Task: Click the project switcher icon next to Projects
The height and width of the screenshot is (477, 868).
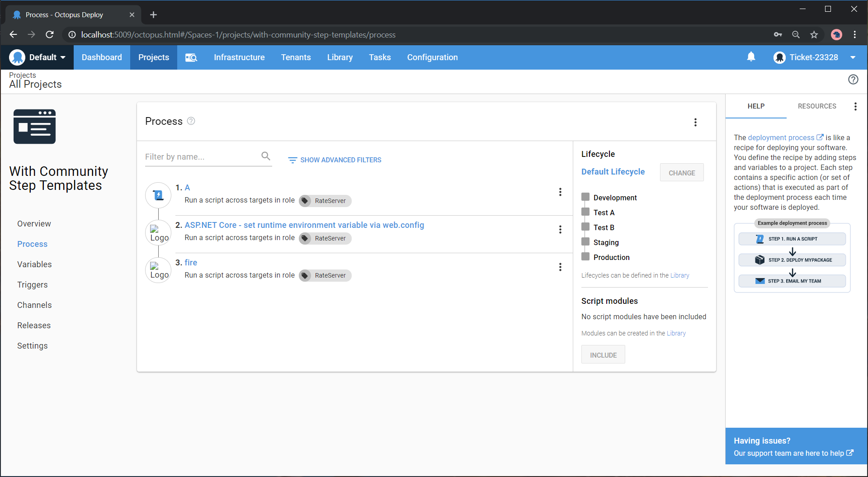Action: coord(191,57)
